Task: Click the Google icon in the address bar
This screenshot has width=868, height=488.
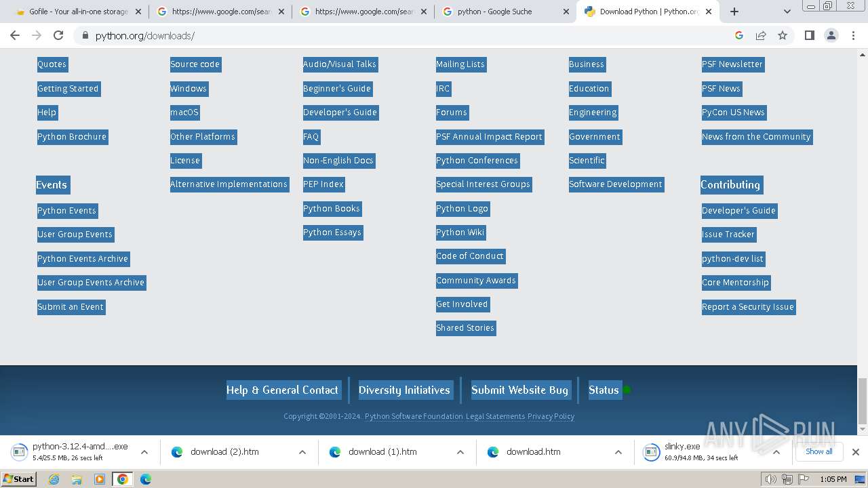Action: tap(739, 35)
